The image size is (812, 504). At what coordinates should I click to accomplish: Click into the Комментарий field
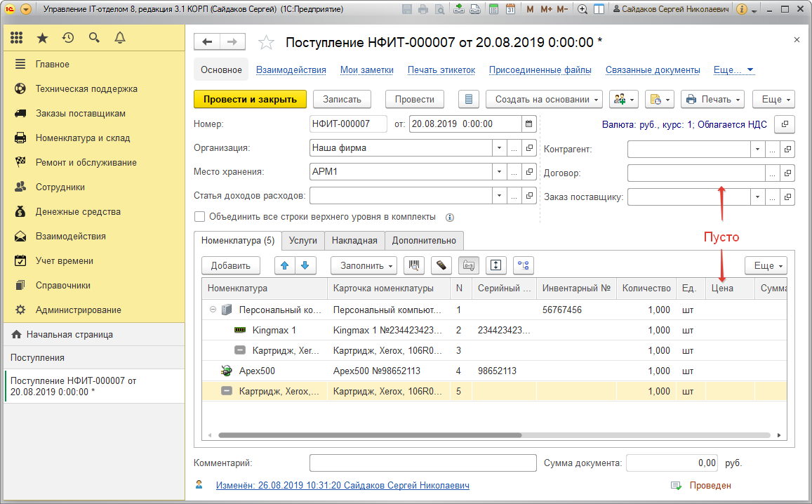(422, 463)
